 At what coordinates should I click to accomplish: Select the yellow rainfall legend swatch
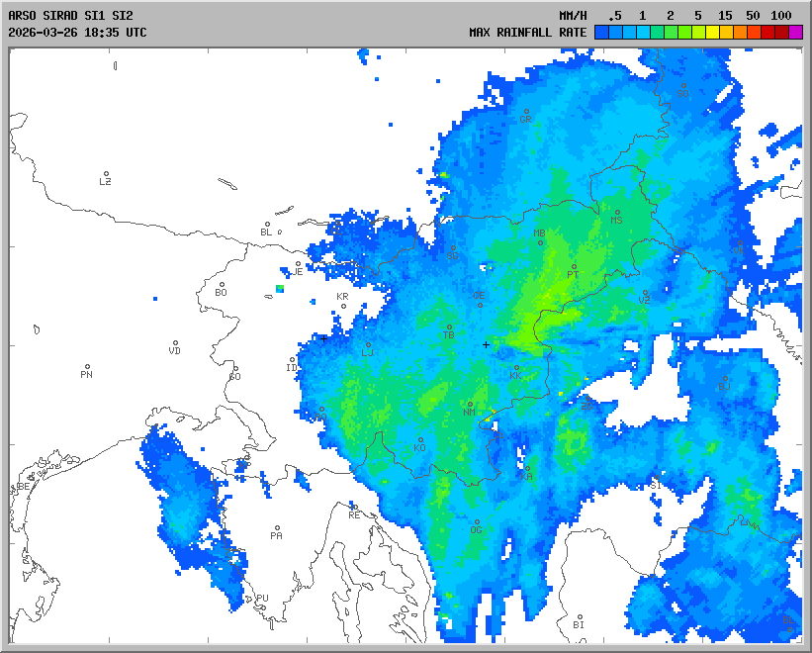[712, 33]
